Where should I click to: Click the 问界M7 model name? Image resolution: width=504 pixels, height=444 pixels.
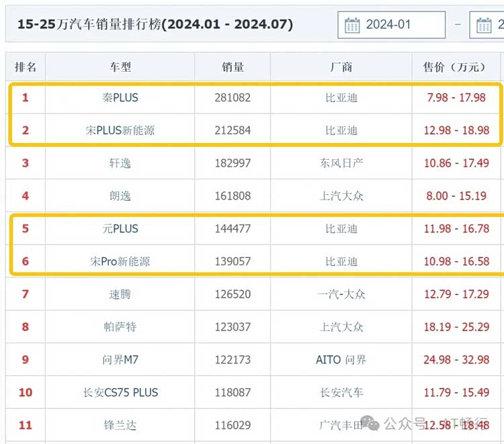(x=120, y=360)
